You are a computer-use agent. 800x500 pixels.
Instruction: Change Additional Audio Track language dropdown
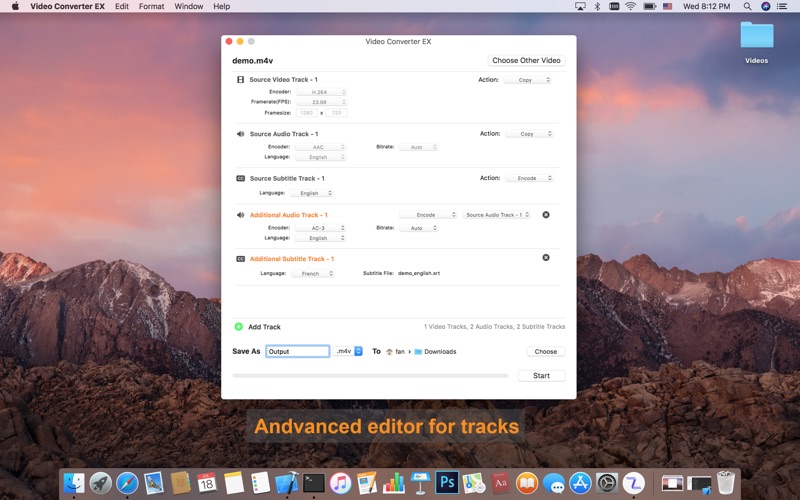pyautogui.click(x=320, y=238)
